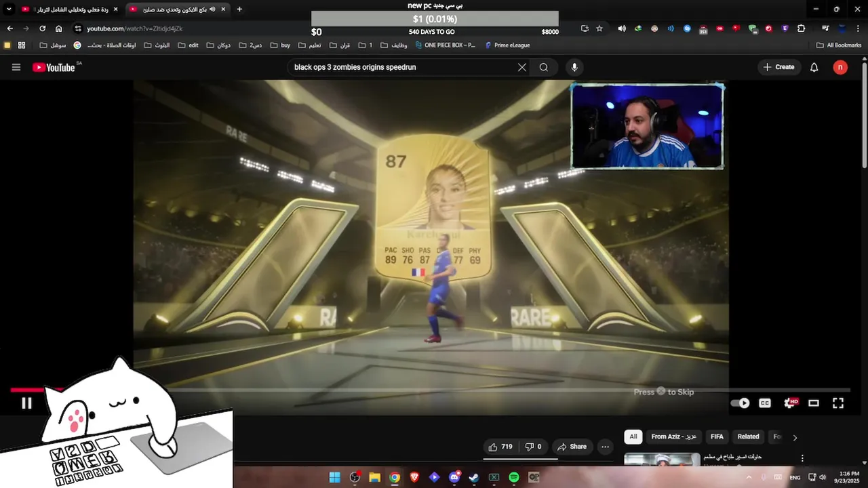
Task: Share the video
Action: click(572, 447)
